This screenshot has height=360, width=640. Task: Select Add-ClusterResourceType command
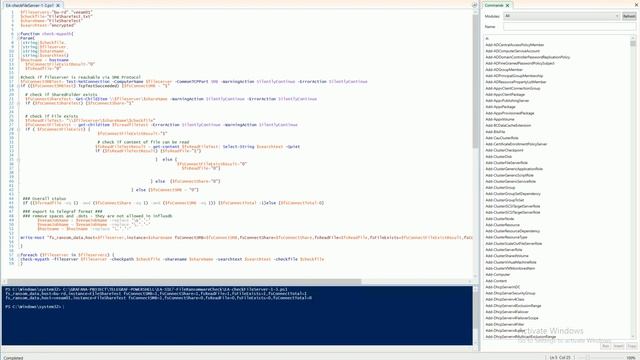(506, 237)
